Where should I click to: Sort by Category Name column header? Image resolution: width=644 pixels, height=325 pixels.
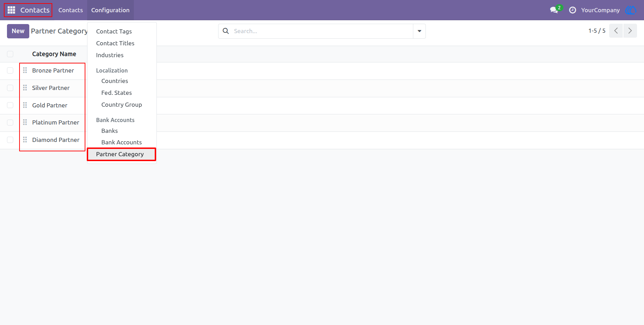coord(54,54)
